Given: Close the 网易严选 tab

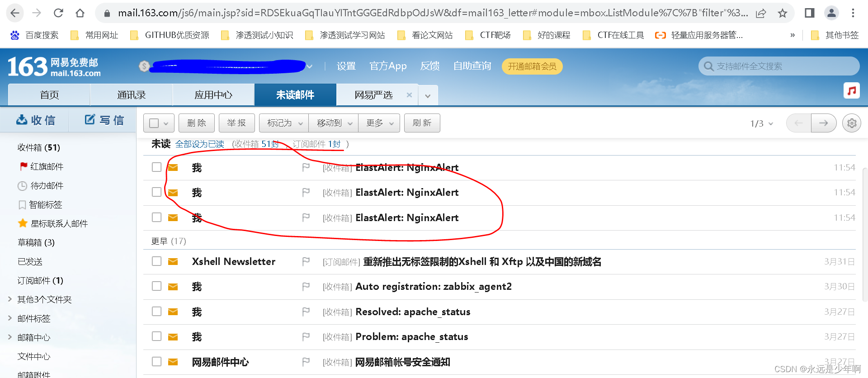Looking at the screenshot, I should 409,95.
